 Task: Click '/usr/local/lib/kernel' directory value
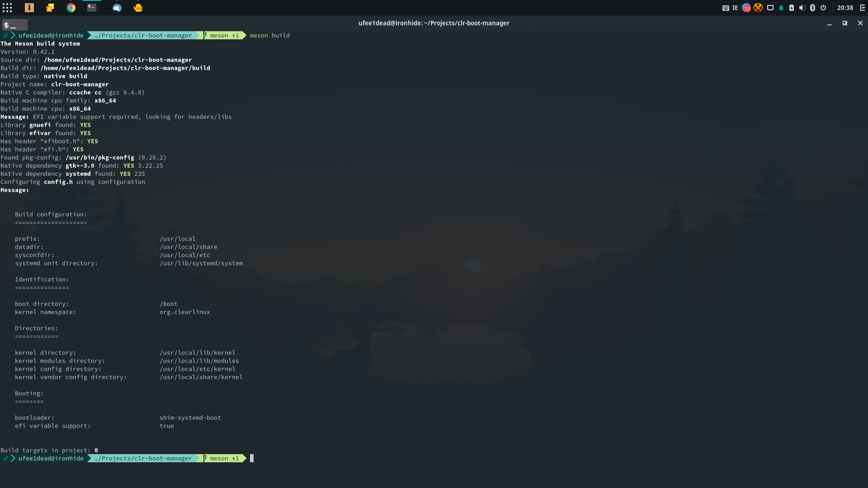[198, 353]
